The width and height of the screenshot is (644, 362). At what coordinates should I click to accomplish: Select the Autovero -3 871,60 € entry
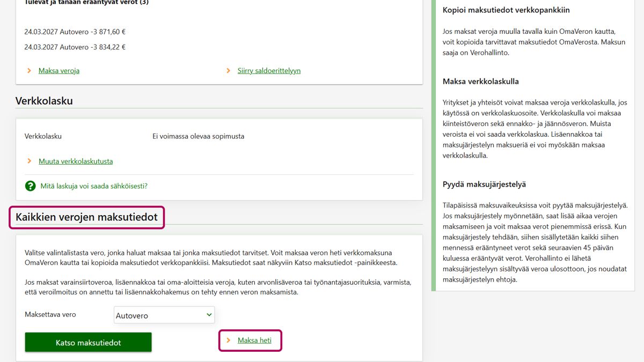(75, 32)
